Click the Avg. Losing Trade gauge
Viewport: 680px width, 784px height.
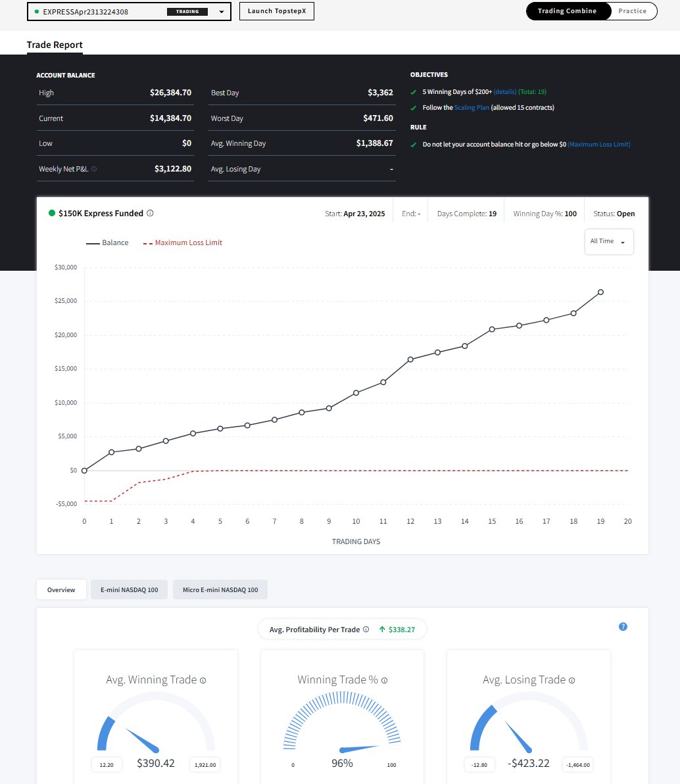click(528, 722)
